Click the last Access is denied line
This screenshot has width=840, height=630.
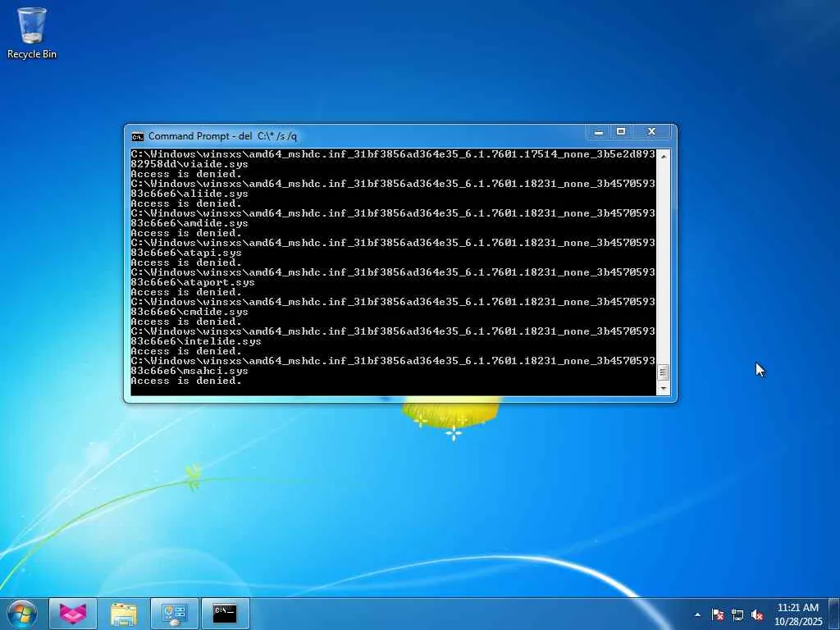(186, 381)
